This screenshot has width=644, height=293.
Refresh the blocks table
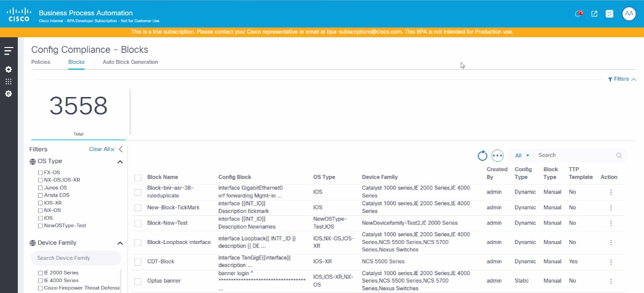482,156
